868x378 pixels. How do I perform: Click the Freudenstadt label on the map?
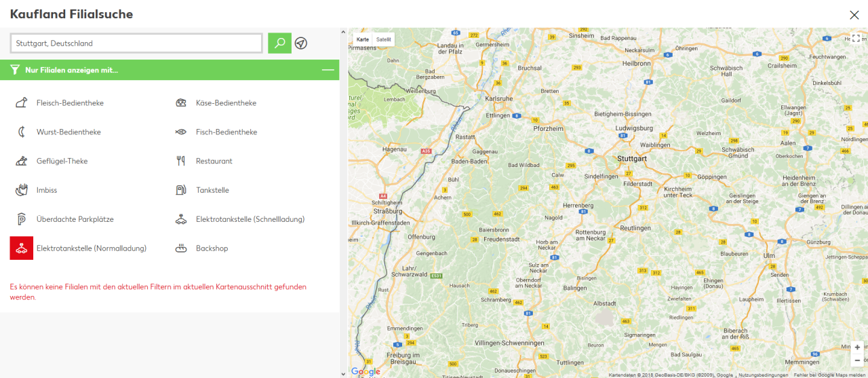(x=501, y=239)
